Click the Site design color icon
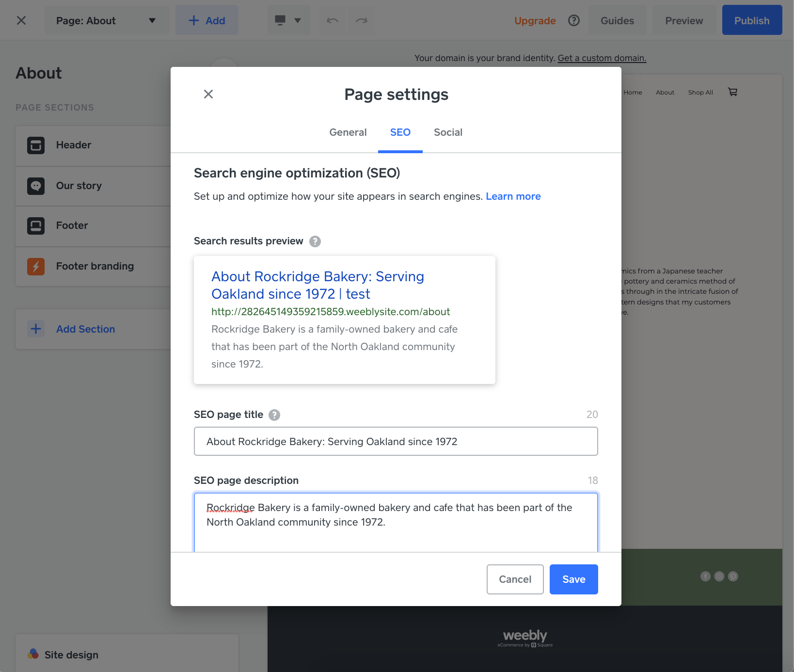This screenshot has height=672, width=794. [33, 654]
